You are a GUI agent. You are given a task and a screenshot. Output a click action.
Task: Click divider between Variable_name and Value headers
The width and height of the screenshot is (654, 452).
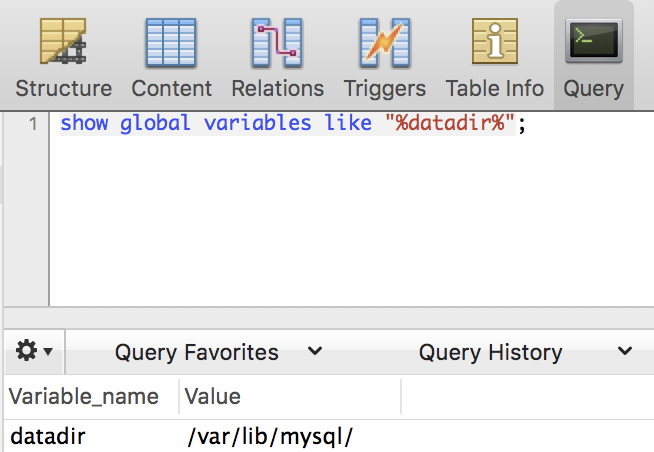coord(179,396)
